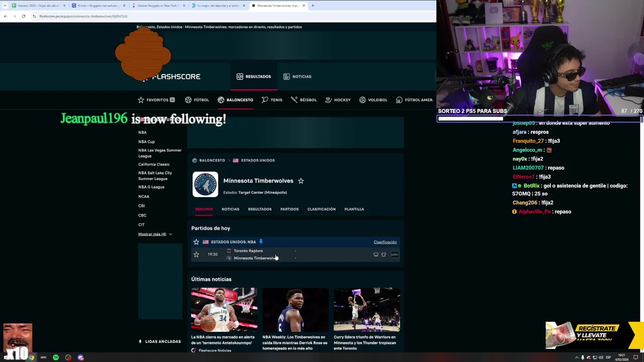
Task: Click Toronto Raptors team name
Action: tap(248, 251)
